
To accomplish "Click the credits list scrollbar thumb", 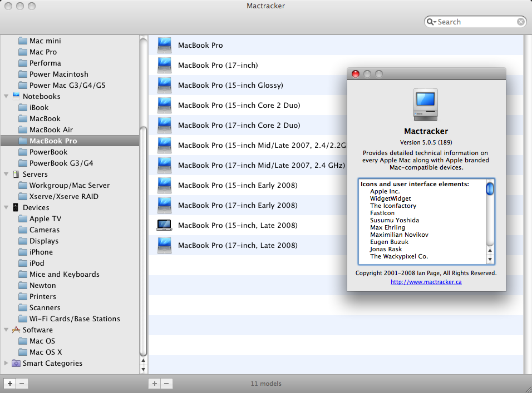I will (490, 189).
